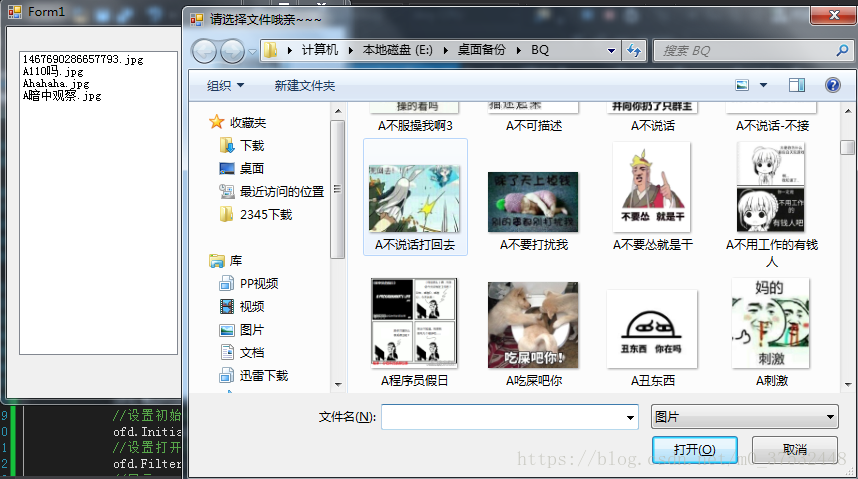Open the 组织 menu
858x479 pixels.
(225, 85)
